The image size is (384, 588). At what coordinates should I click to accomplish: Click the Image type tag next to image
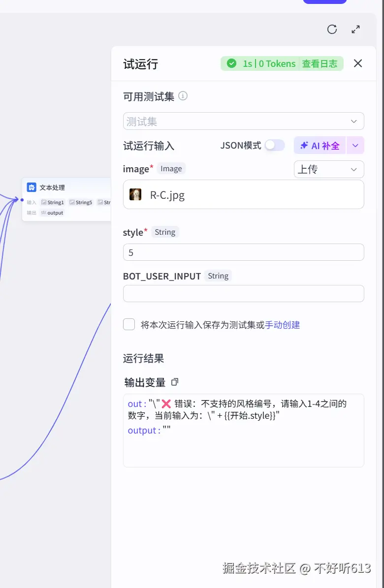(x=171, y=169)
